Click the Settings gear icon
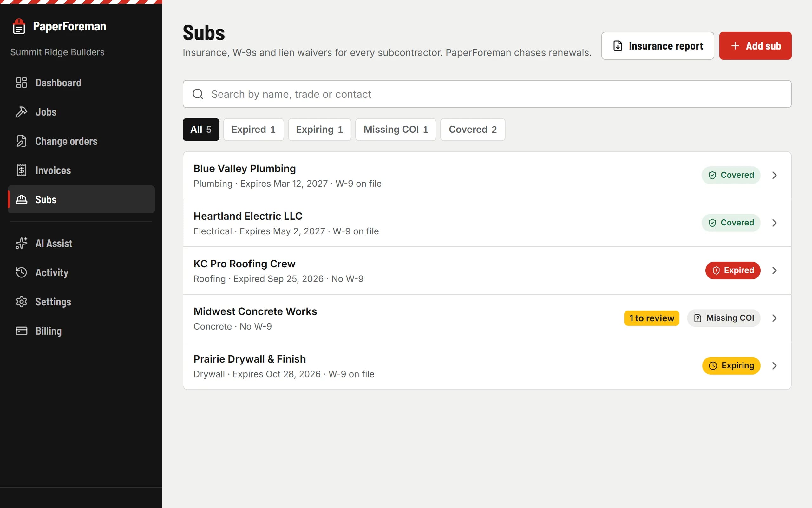This screenshot has height=508, width=812. point(22,302)
